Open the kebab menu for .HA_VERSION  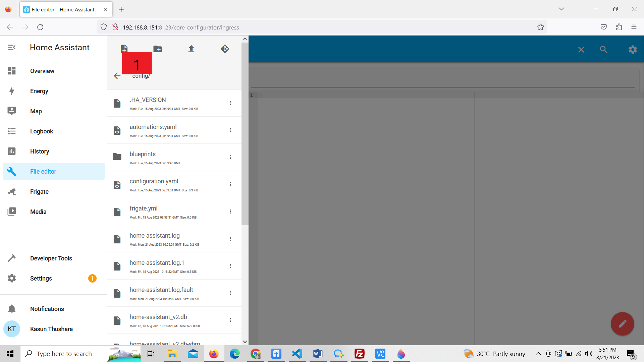(x=230, y=103)
